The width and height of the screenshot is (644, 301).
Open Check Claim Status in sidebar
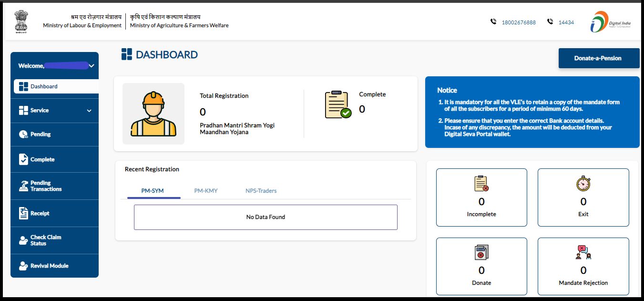coord(54,240)
